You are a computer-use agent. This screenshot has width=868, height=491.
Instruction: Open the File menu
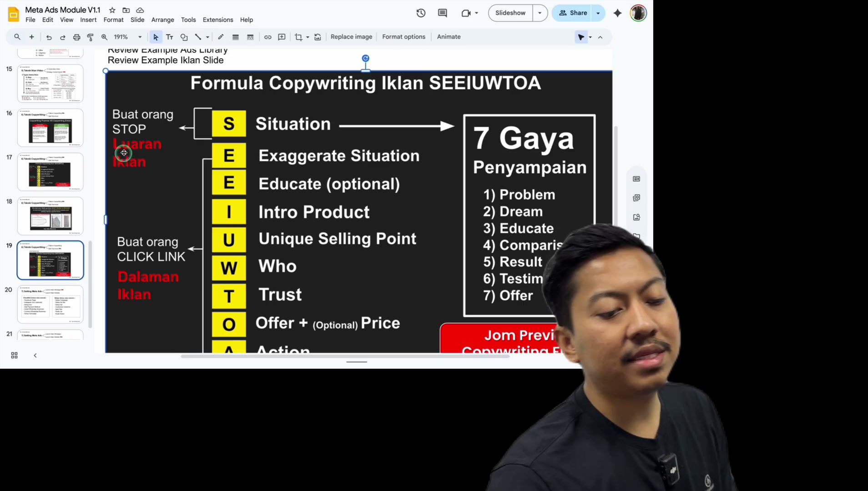[x=30, y=20]
